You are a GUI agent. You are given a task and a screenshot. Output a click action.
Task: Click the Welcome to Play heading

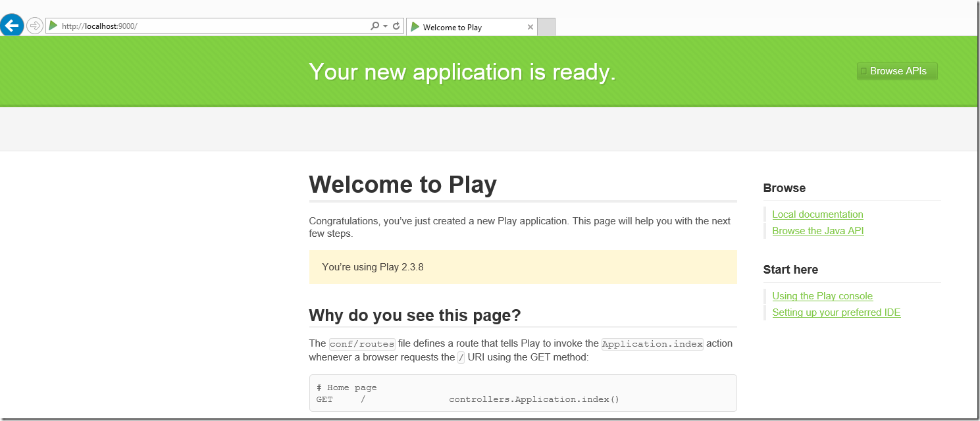(403, 185)
